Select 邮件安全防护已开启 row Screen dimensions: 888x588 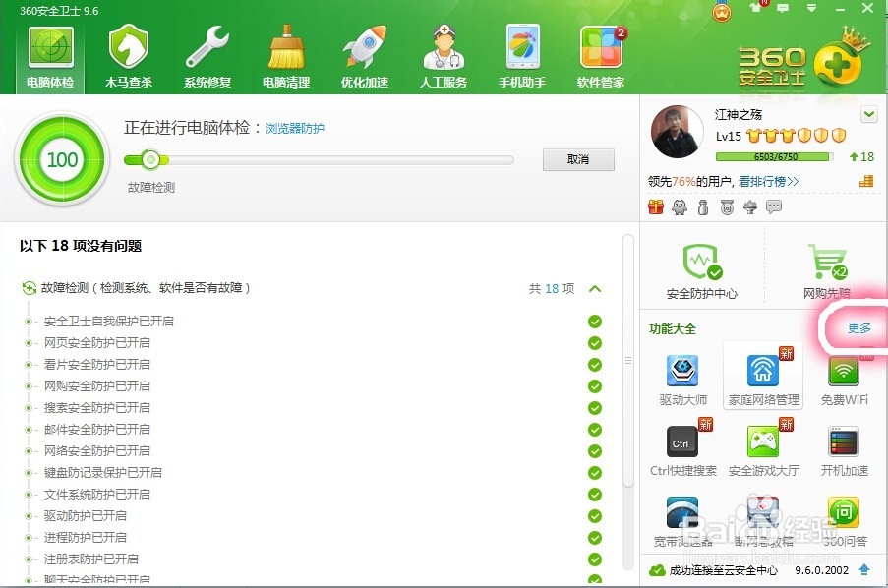click(x=315, y=430)
